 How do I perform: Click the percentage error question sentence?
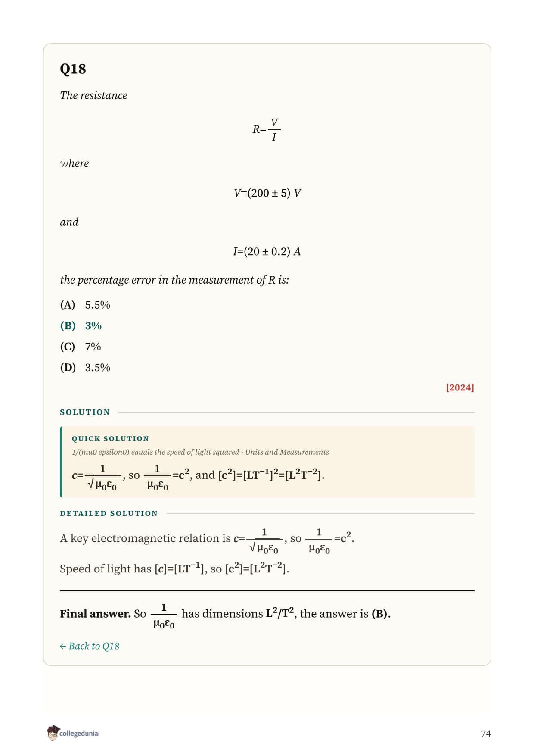pos(174,280)
